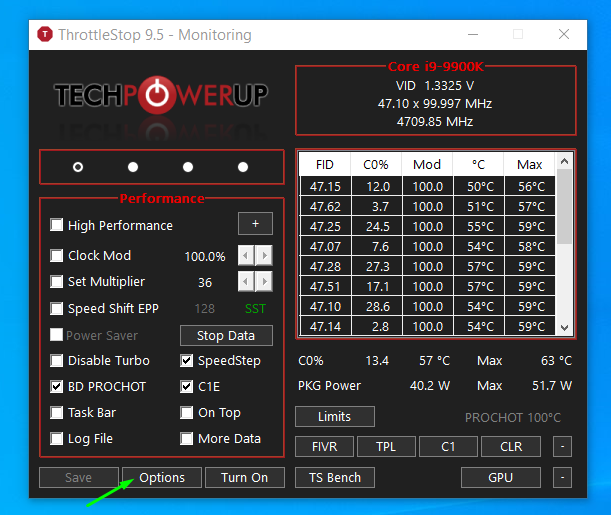The height and width of the screenshot is (515, 611).
Task: Click FID cell 47.51
Action: pyautogui.click(x=325, y=286)
